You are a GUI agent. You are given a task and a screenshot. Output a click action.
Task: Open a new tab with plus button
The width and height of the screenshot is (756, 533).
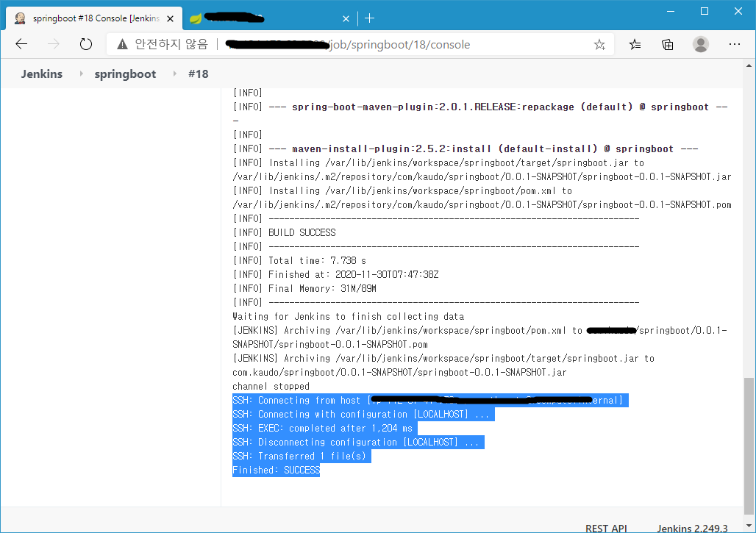370,18
